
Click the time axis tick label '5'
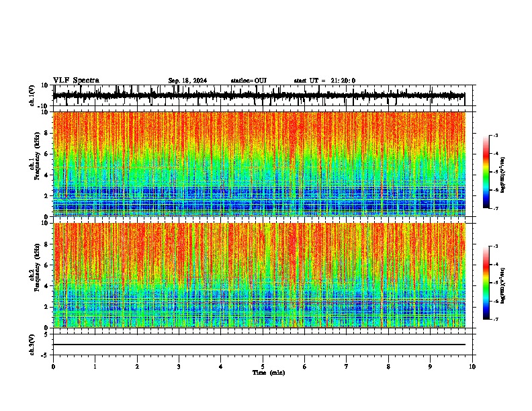point(263,367)
